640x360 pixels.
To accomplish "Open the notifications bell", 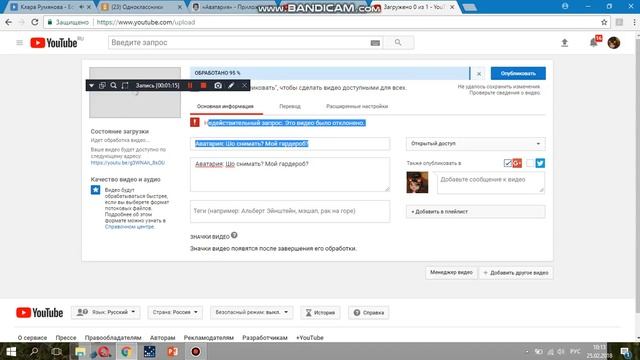I will (593, 42).
